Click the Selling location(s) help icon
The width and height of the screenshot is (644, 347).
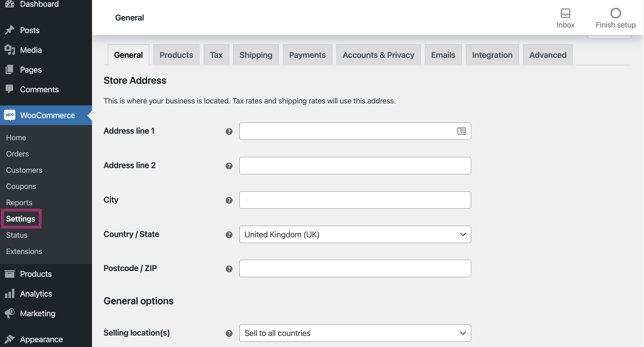click(229, 333)
